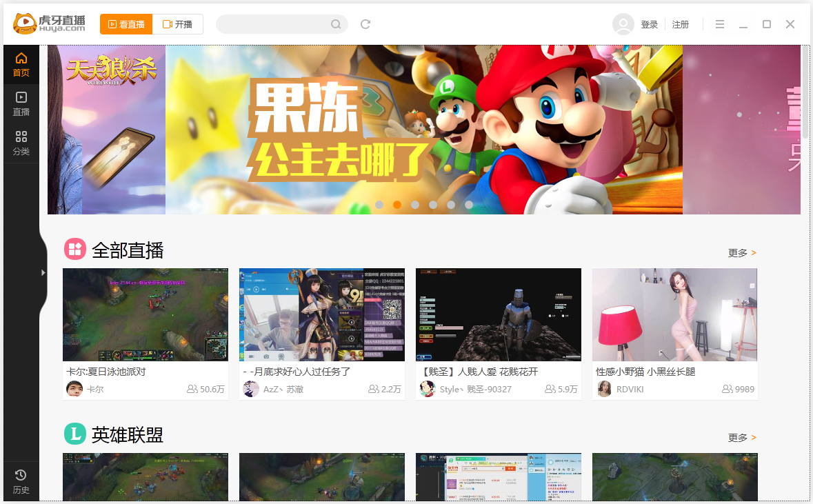Screen dimensions: 813x504
Task: Open 【贱圣】人贱人爱 花贱花开 stream thumbnail
Action: pyautogui.click(x=499, y=314)
